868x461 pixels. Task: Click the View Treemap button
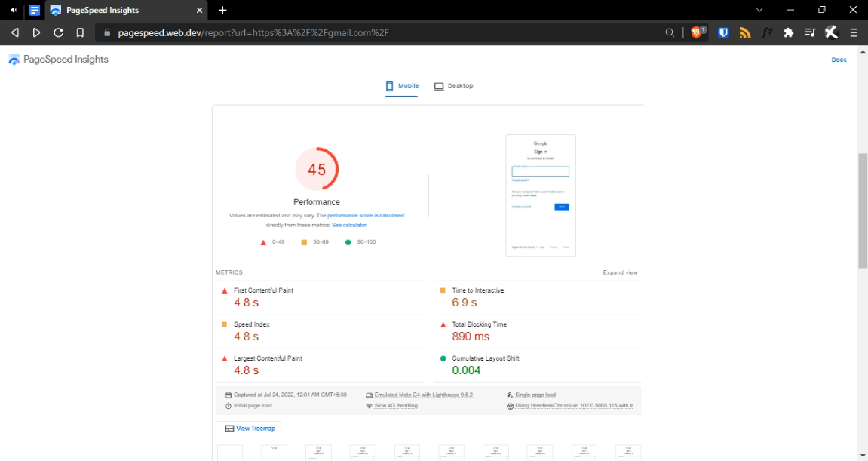pos(248,429)
